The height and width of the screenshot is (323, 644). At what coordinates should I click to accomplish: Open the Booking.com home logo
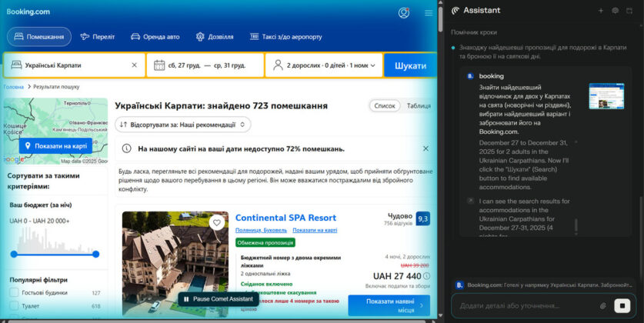pyautogui.click(x=28, y=12)
